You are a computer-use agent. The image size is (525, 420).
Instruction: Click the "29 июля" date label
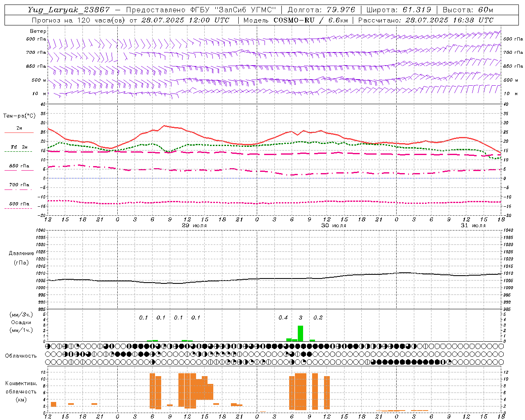tap(194, 226)
